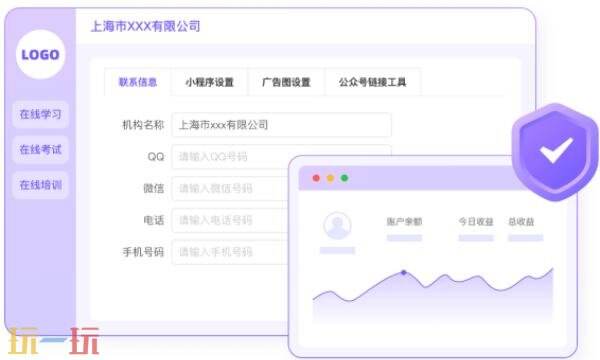The image size is (600, 360).
Task: Click the user avatar icon
Action: (337, 226)
